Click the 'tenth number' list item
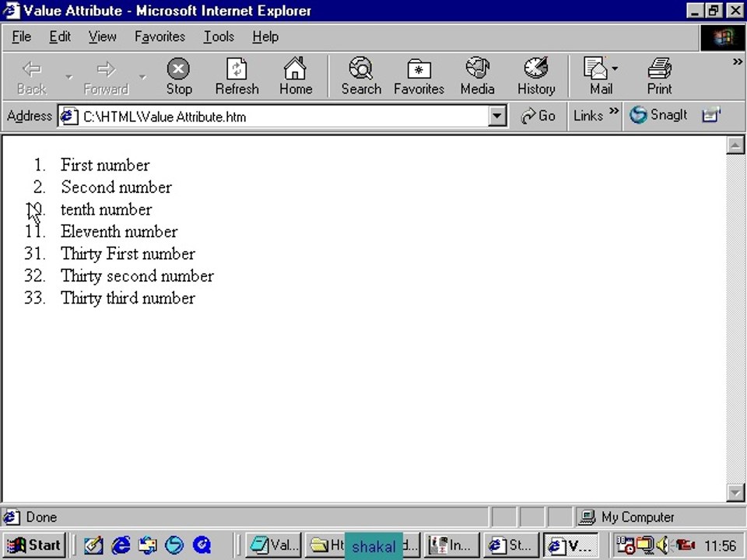Image resolution: width=747 pixels, height=560 pixels. (107, 209)
